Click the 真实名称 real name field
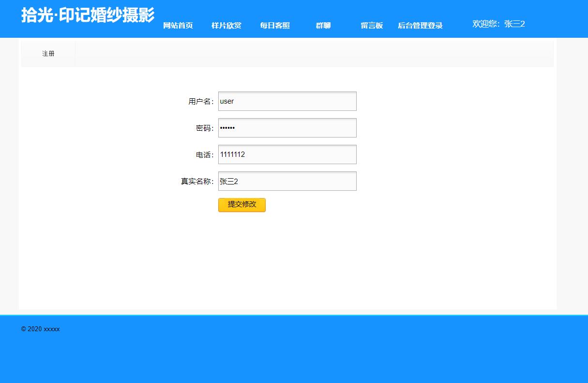 click(287, 181)
